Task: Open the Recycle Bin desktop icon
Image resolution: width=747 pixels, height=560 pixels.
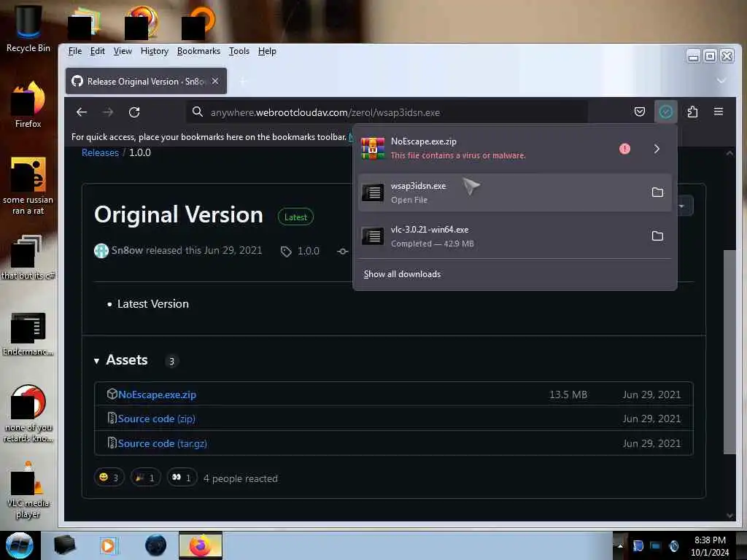Action: tap(28, 28)
